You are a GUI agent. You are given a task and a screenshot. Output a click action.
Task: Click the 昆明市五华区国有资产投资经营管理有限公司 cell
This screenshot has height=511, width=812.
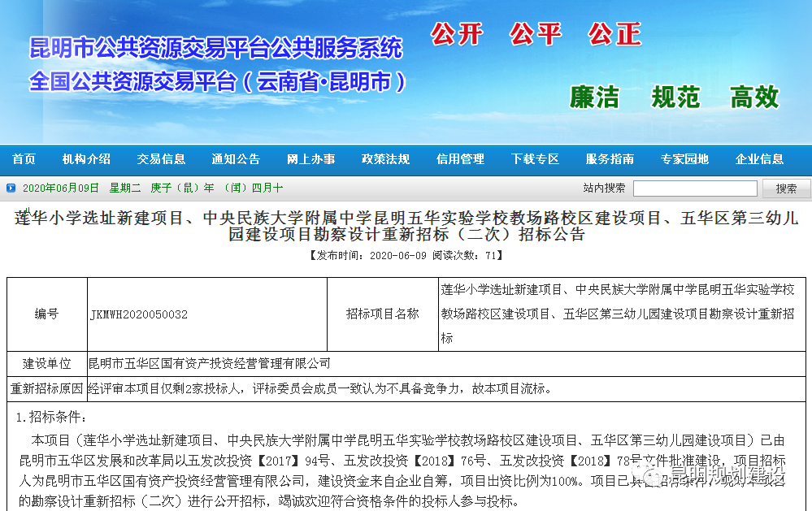pyautogui.click(x=210, y=363)
